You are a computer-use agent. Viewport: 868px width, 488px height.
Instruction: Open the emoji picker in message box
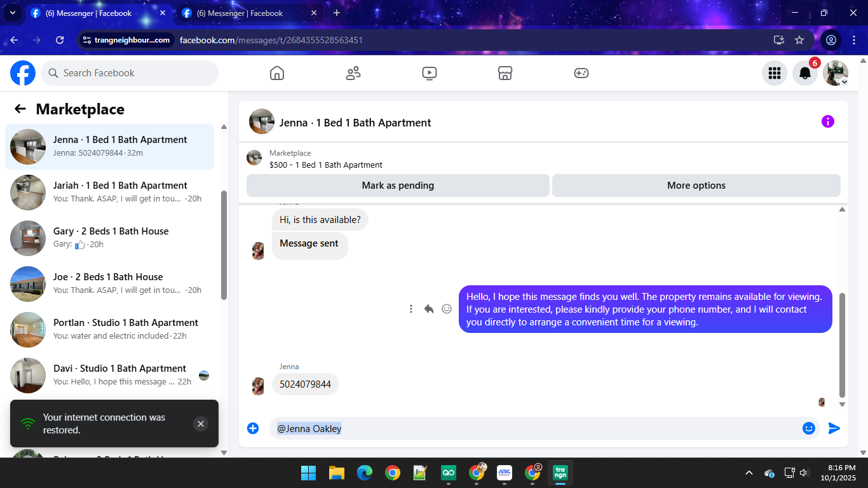(x=809, y=428)
